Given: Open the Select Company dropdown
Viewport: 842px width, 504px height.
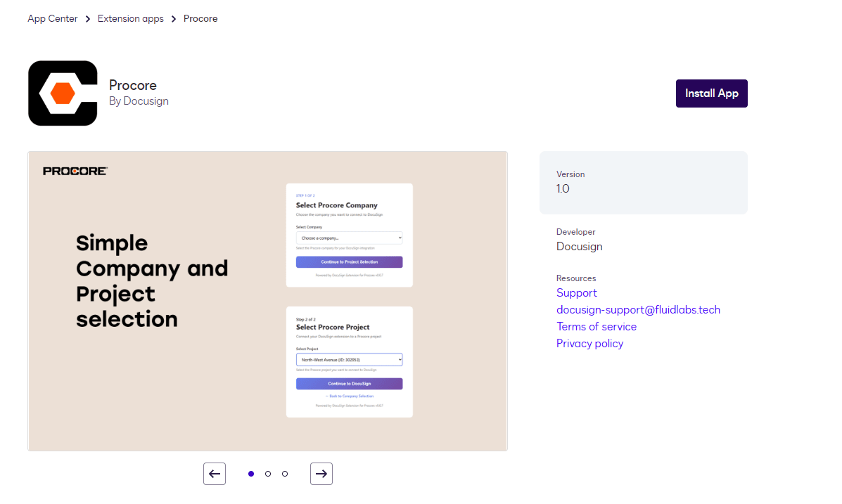Looking at the screenshot, I should [x=349, y=238].
